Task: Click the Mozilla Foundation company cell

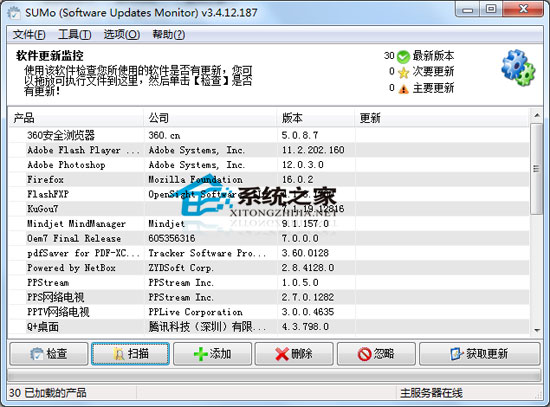Action: pyautogui.click(x=195, y=179)
